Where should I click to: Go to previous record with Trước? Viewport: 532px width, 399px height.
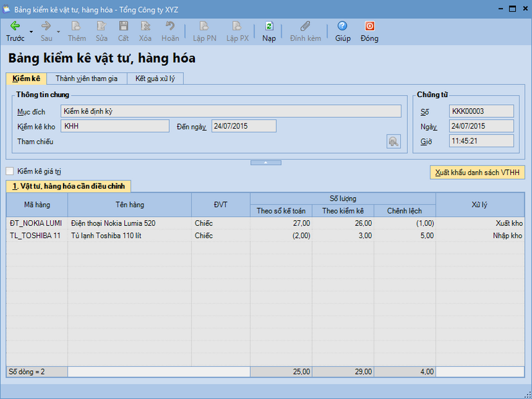coord(15,31)
